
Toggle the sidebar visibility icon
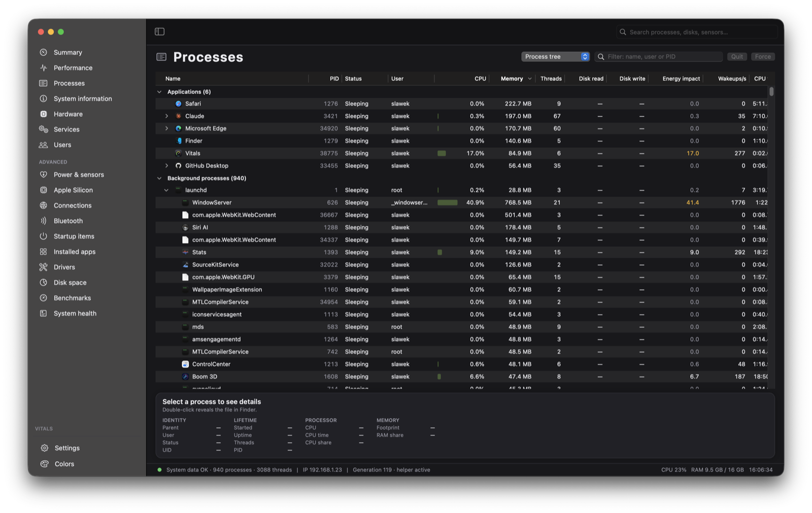159,31
